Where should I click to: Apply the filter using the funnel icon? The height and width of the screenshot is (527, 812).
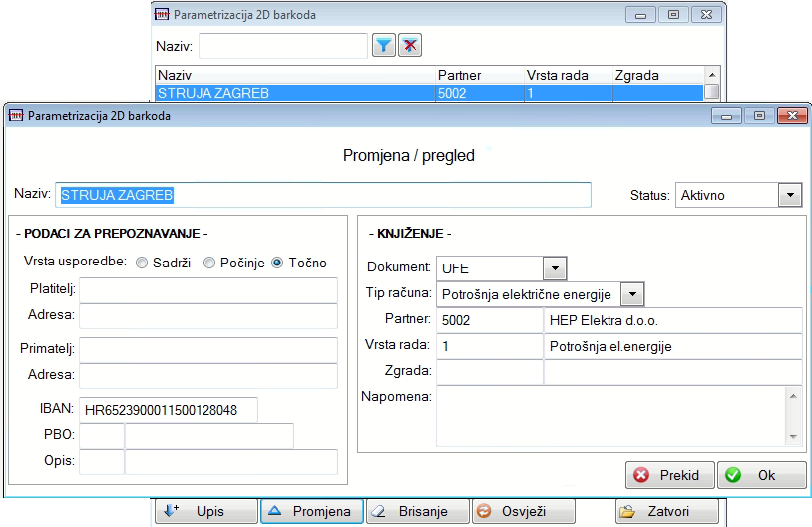384,45
